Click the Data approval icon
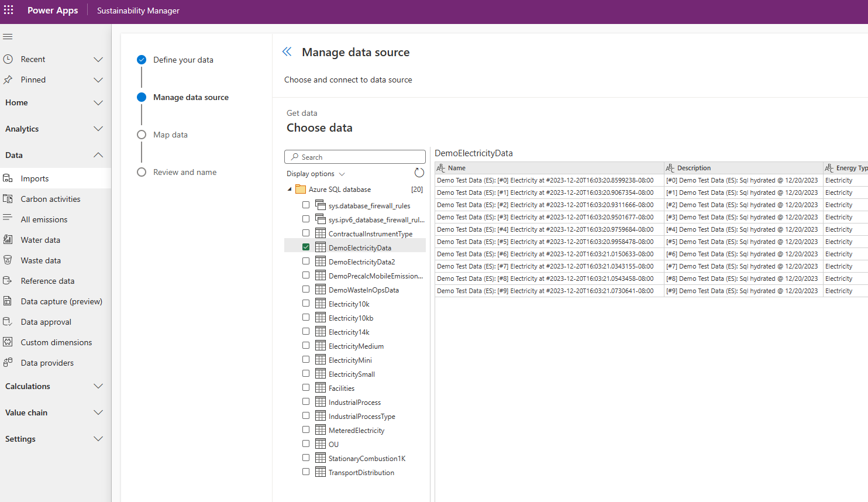The width and height of the screenshot is (868, 502). (x=8, y=322)
